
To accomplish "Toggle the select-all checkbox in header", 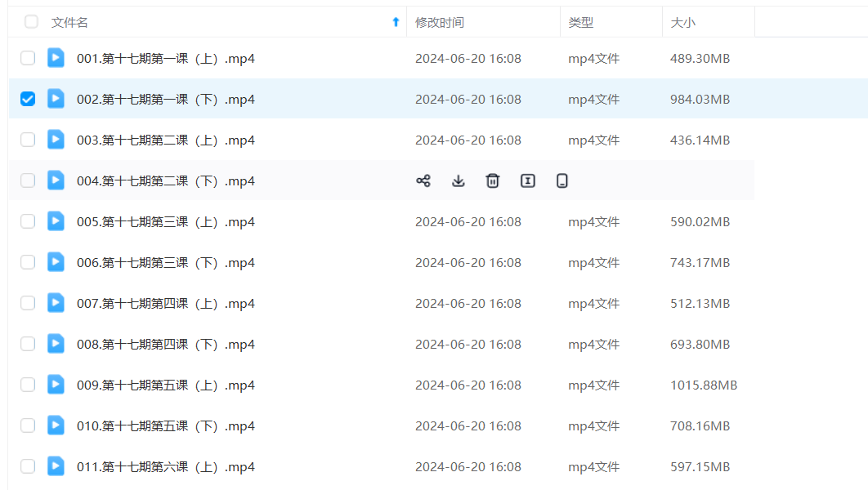I will tap(31, 22).
